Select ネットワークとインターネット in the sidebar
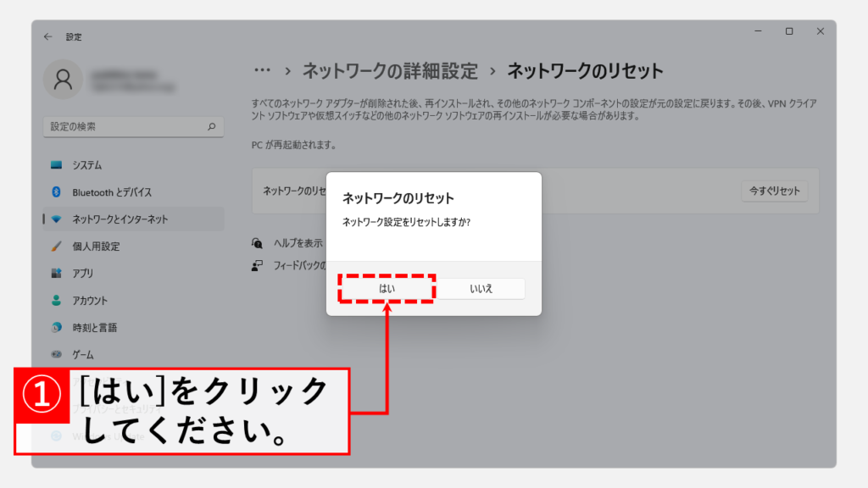The image size is (868, 488). click(120, 219)
